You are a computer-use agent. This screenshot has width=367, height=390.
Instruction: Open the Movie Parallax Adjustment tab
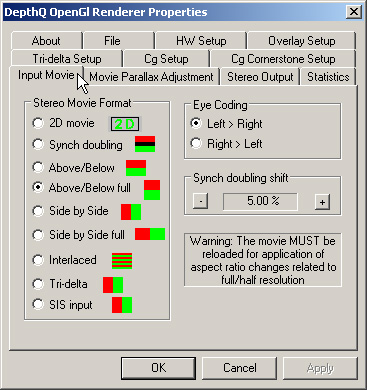tap(151, 77)
